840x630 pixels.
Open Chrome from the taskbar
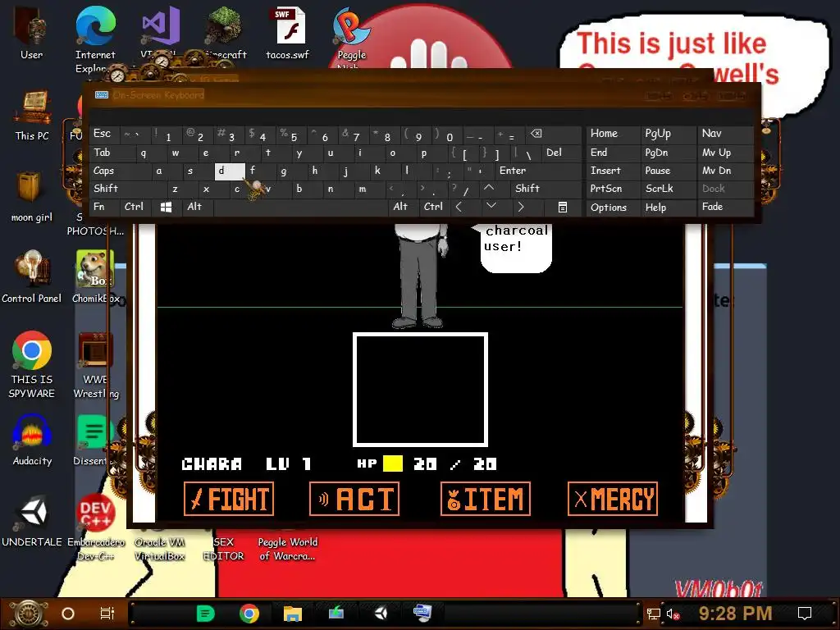(249, 614)
